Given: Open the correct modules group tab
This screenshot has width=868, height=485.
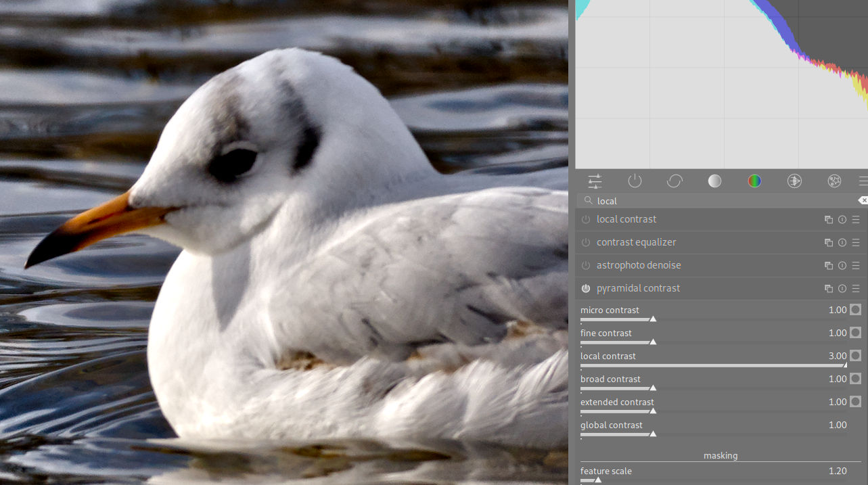Looking at the screenshot, I should click(x=794, y=181).
